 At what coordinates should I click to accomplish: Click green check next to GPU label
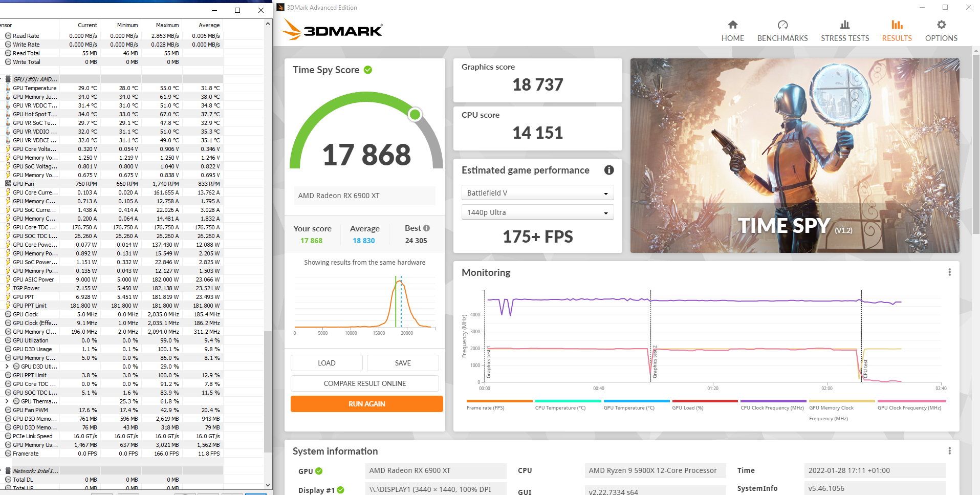(319, 471)
